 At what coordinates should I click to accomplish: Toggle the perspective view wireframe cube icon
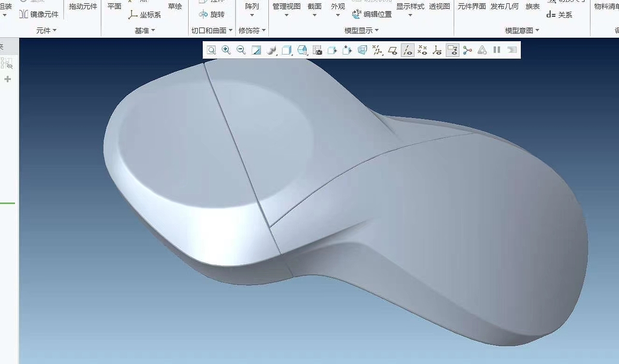362,50
